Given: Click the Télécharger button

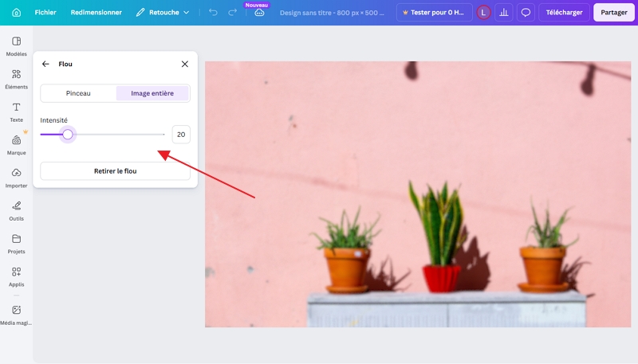Looking at the screenshot, I should point(564,13).
